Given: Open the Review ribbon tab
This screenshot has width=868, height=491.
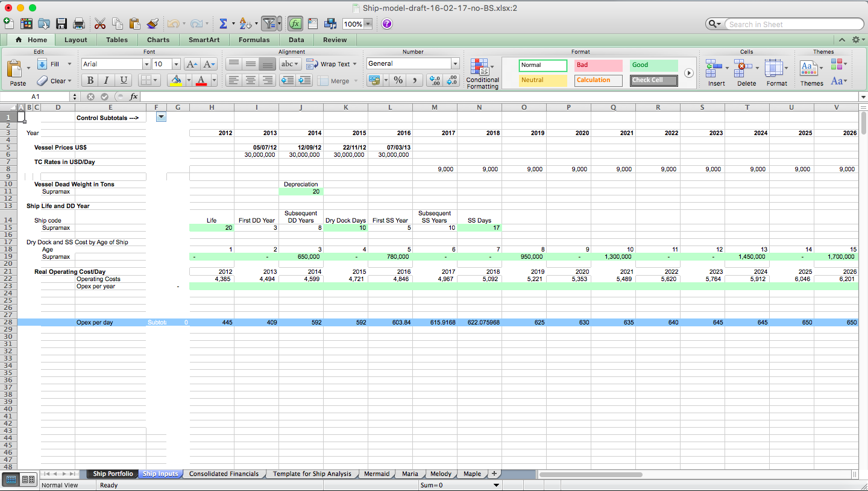Looking at the screenshot, I should 335,40.
